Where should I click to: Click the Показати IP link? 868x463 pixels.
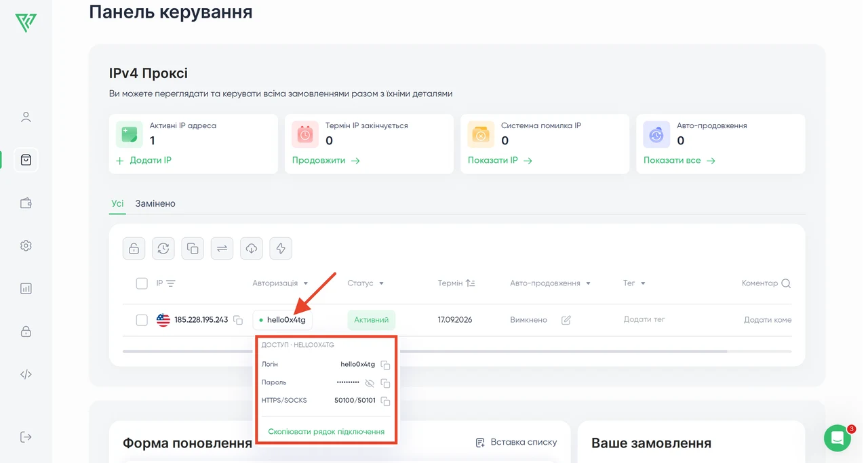click(500, 161)
